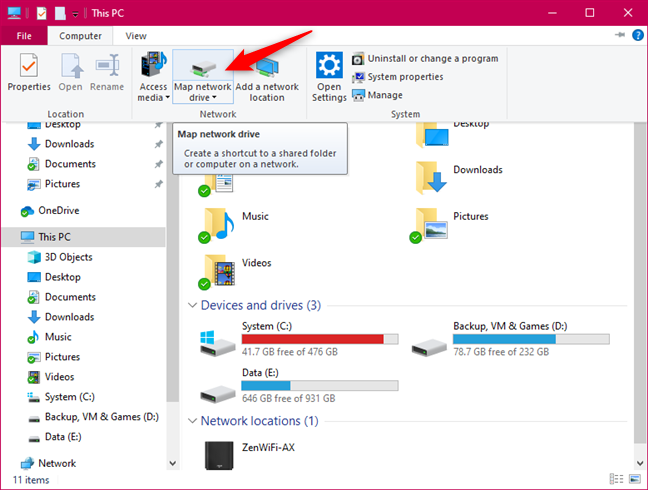This screenshot has width=648, height=490.
Task: Click navigation pane scroll down arrow
Action: pos(173,464)
